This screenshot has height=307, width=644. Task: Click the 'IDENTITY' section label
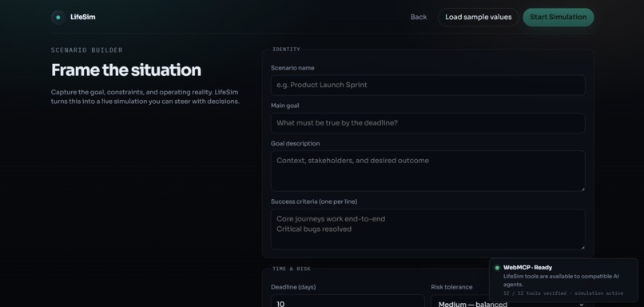pos(286,50)
